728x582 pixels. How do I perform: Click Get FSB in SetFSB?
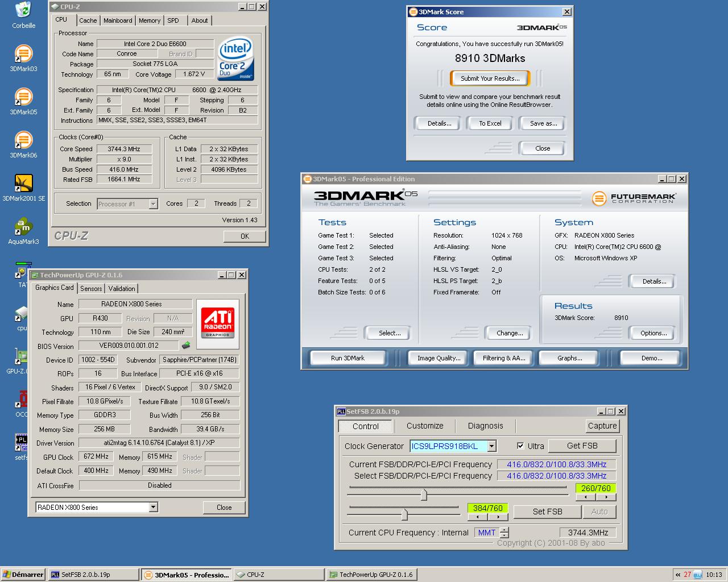582,446
